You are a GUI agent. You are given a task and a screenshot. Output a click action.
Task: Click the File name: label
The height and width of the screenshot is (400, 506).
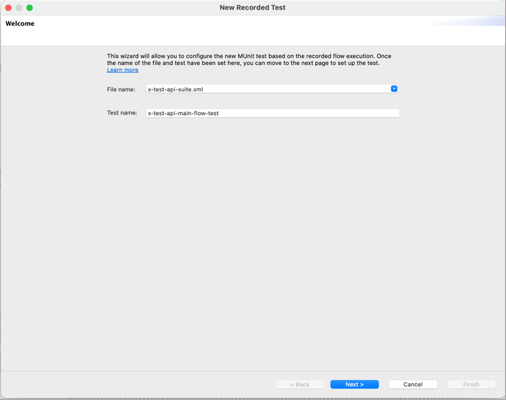[121, 89]
